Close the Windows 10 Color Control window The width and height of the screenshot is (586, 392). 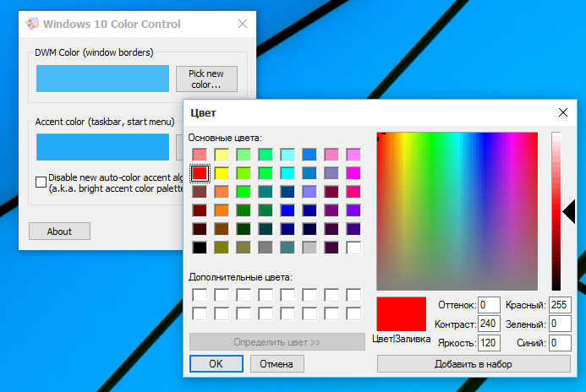click(x=243, y=24)
